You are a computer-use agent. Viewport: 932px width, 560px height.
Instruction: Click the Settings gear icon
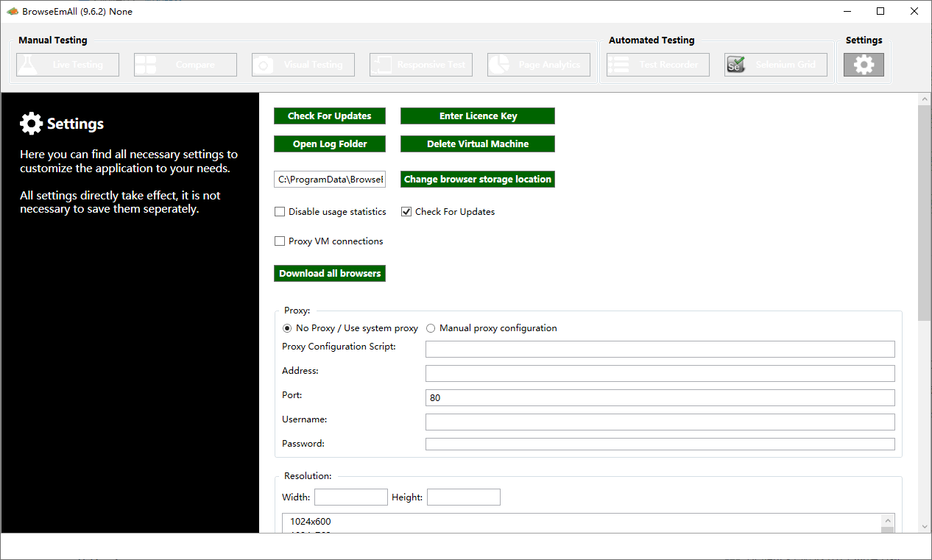(864, 65)
